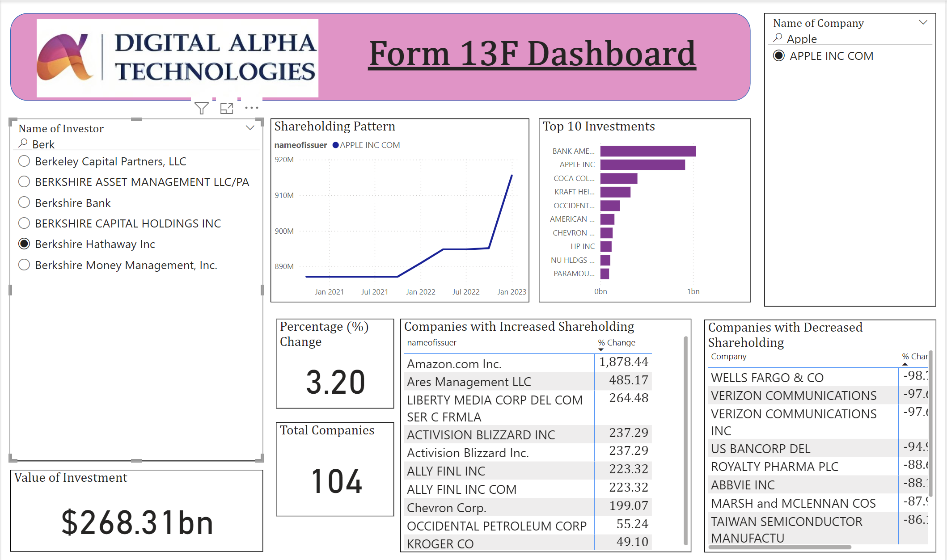
Task: Click the horizontal scrollbar of decreased shareholding table
Action: pos(780,547)
